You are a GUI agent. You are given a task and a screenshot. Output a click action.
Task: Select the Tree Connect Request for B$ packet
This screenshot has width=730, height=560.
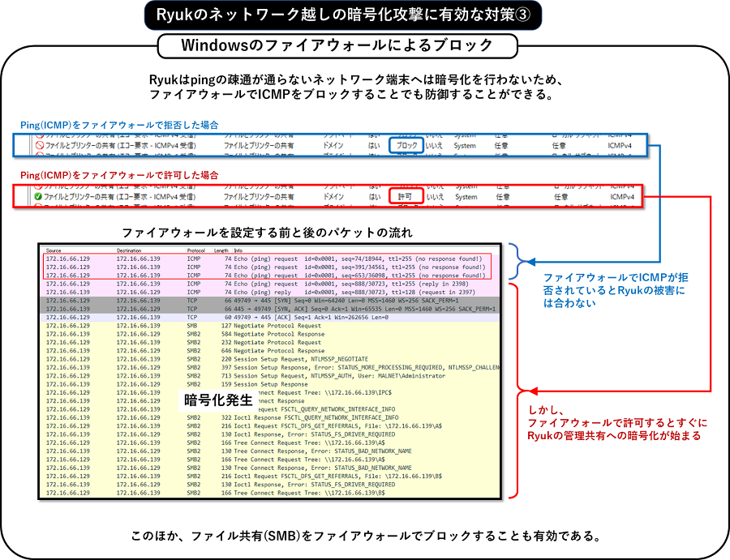[270, 493]
